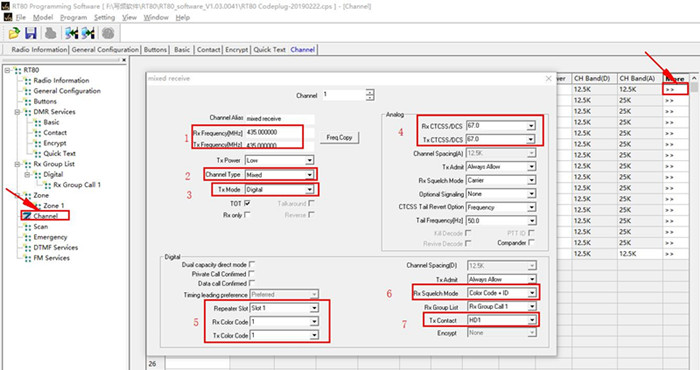Viewport: 700px width, 370px height.
Task: Click the gray help icon in toolbar
Action: [108, 33]
